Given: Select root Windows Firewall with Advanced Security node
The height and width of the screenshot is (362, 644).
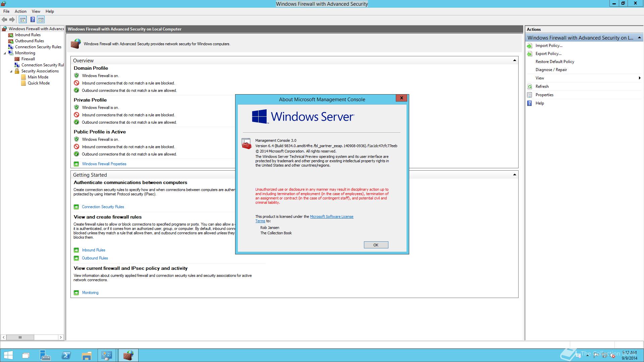Looking at the screenshot, I should click(x=36, y=29).
